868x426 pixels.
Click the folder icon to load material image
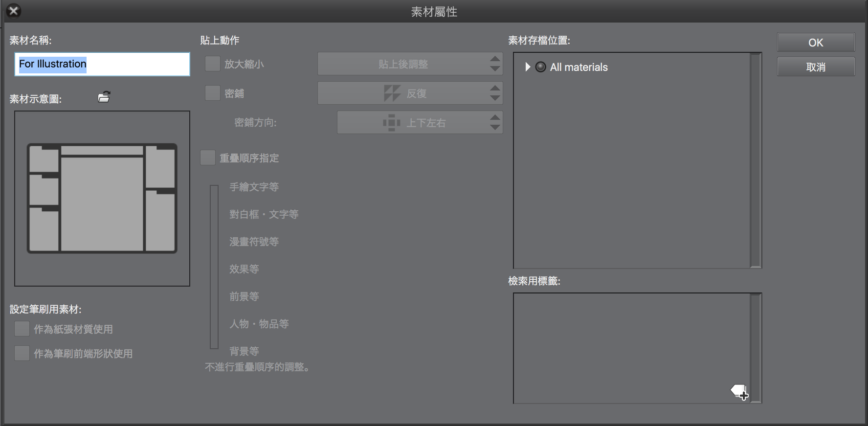104,97
